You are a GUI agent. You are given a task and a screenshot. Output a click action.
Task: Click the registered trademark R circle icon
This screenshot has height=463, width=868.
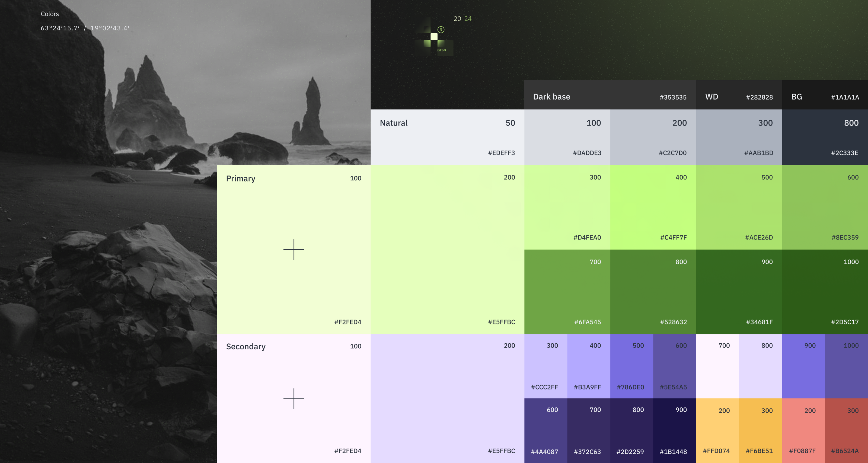pos(441,30)
